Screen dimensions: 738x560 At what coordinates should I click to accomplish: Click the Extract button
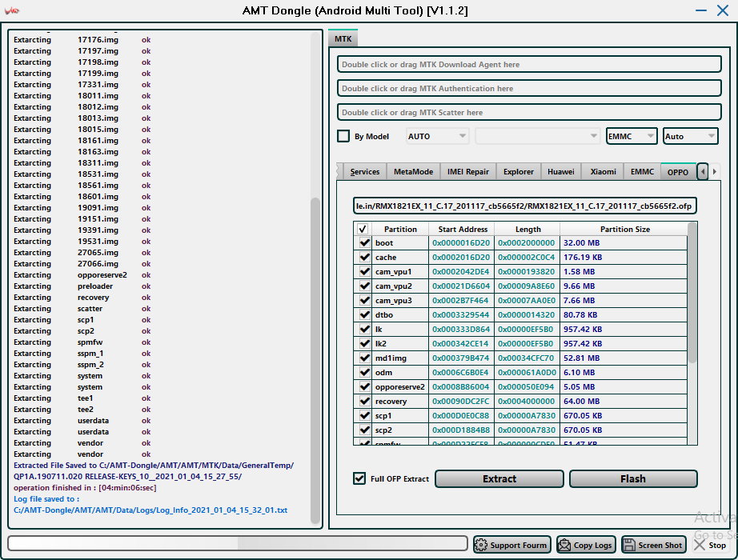(499, 478)
